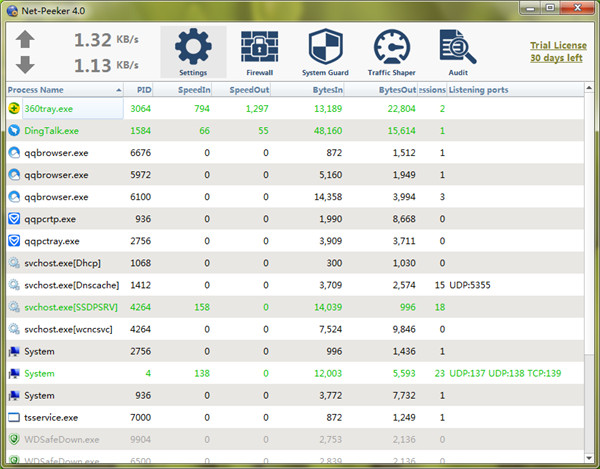Close the Net-Peeker window
This screenshot has height=469, width=600.
pos(583,10)
